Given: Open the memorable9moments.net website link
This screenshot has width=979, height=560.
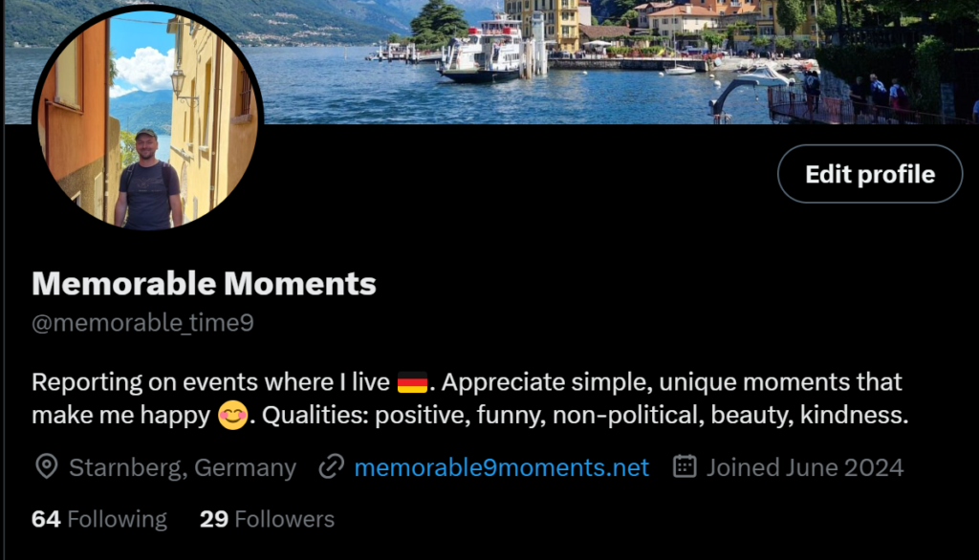Looking at the screenshot, I should (x=501, y=467).
